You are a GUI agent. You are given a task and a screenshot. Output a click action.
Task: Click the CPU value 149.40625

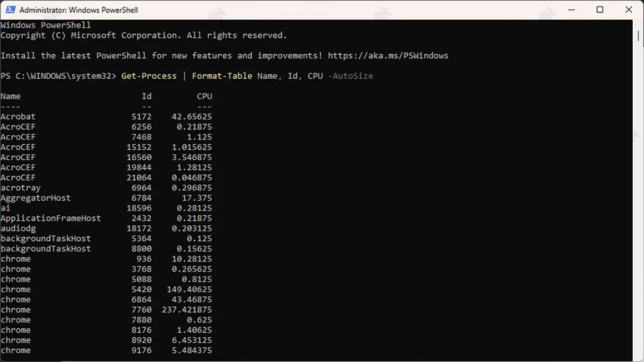coord(189,289)
